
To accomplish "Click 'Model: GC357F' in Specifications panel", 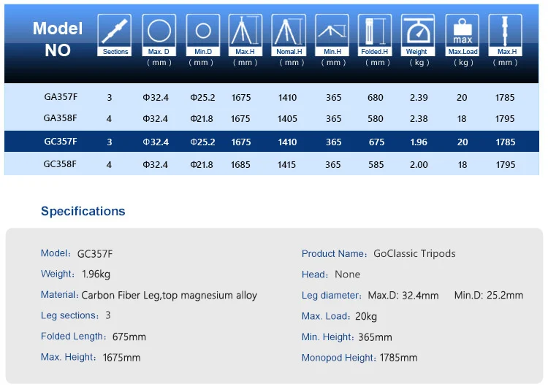I will pos(77,253).
